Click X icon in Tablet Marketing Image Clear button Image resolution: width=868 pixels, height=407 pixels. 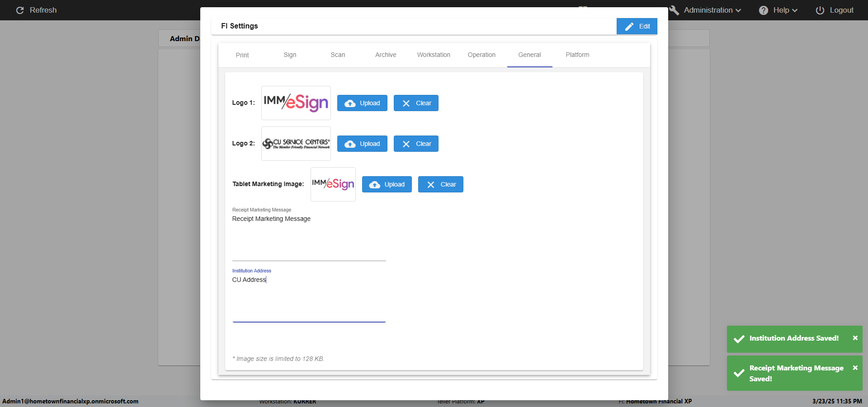(431, 185)
